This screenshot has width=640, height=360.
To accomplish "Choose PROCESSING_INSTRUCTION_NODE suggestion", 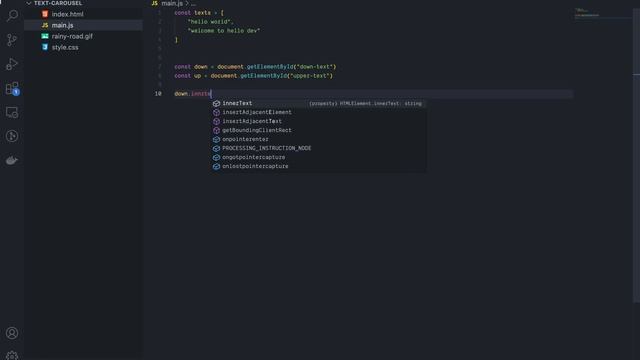I will (319, 149).
